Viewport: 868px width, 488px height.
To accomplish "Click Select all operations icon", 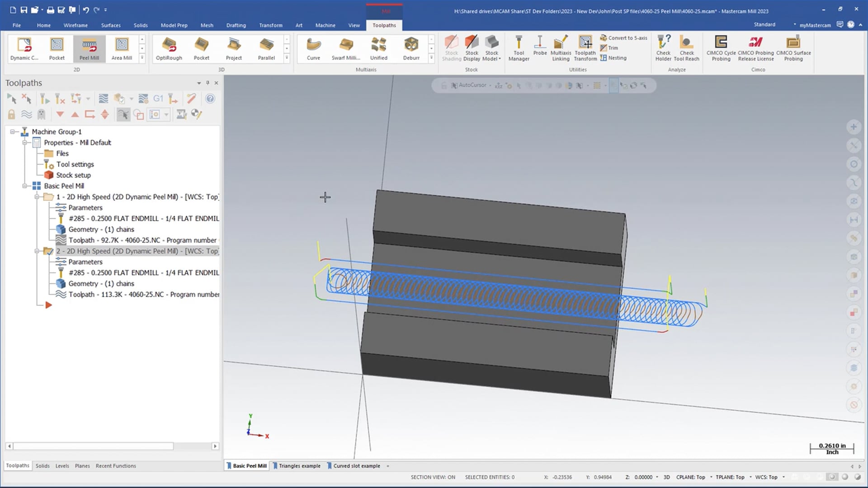I will (x=12, y=99).
